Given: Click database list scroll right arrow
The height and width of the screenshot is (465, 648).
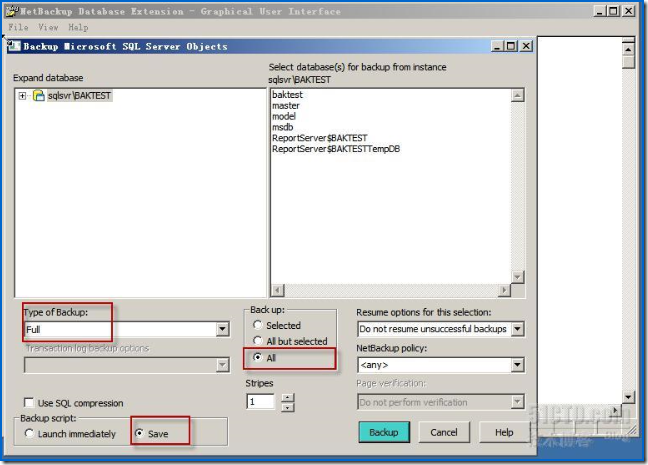Looking at the screenshot, I should pyautogui.click(x=504, y=290).
